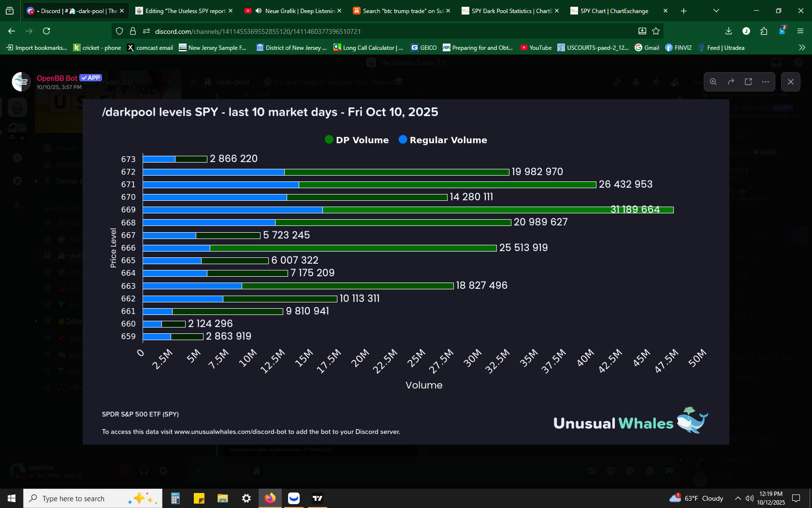Close the image viewer with the X button

[791, 82]
